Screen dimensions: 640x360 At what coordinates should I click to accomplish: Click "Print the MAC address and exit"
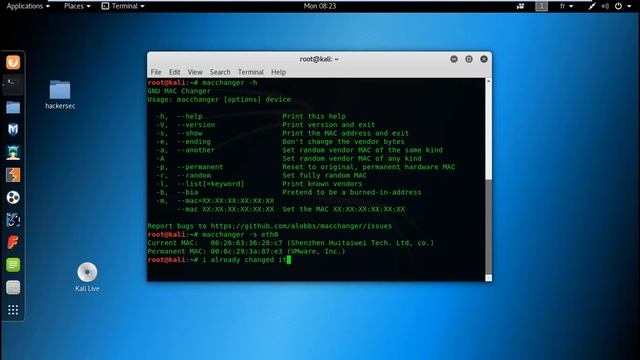click(345, 133)
